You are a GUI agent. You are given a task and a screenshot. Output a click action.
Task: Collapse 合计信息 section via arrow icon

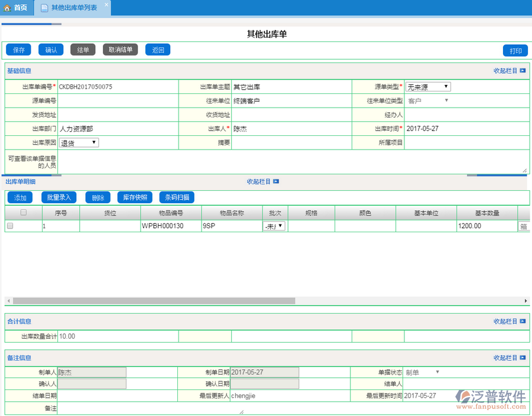523,321
